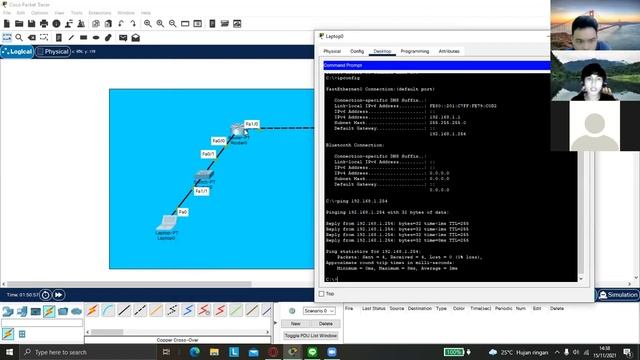Click the switch device on the canvas
Viewport: 640px width, 360px height.
coord(204,175)
